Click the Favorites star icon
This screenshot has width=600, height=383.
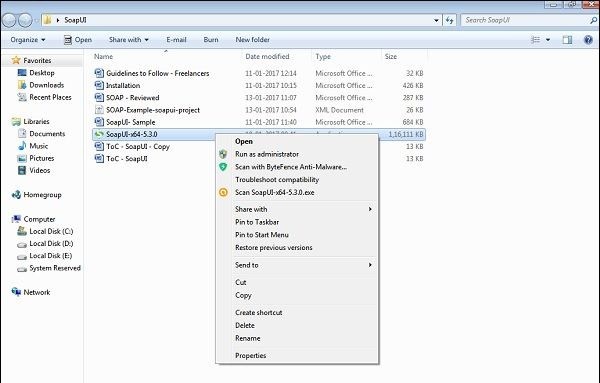(16, 60)
